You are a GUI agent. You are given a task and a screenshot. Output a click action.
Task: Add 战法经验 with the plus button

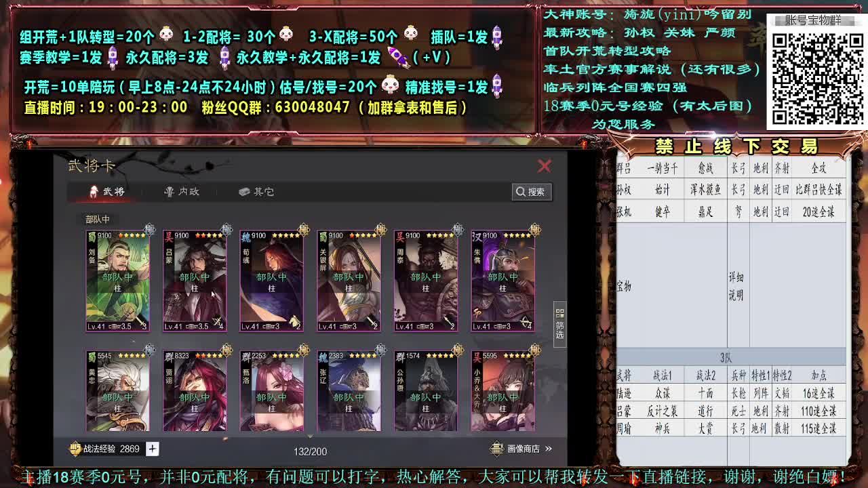[x=152, y=449]
